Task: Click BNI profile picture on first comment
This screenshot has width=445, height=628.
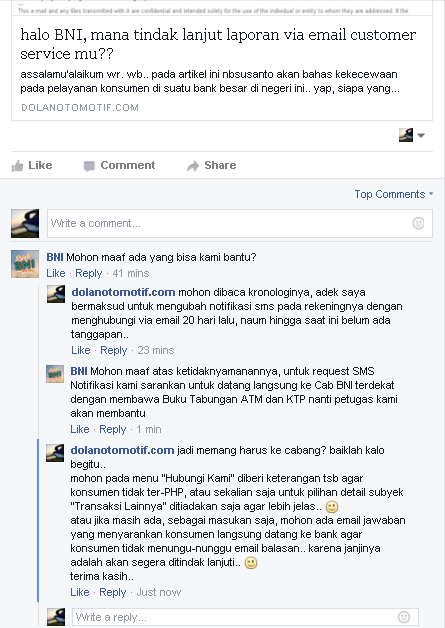Action: 25,264
